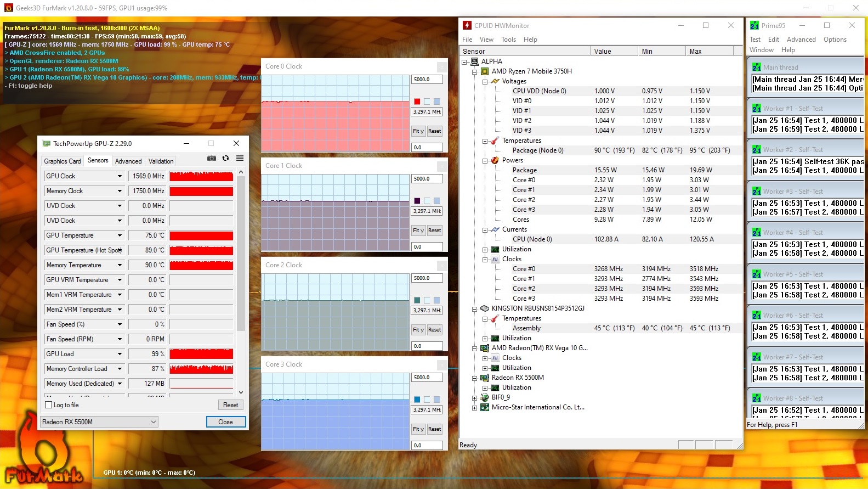Open the Prime95 Window menu

point(762,50)
